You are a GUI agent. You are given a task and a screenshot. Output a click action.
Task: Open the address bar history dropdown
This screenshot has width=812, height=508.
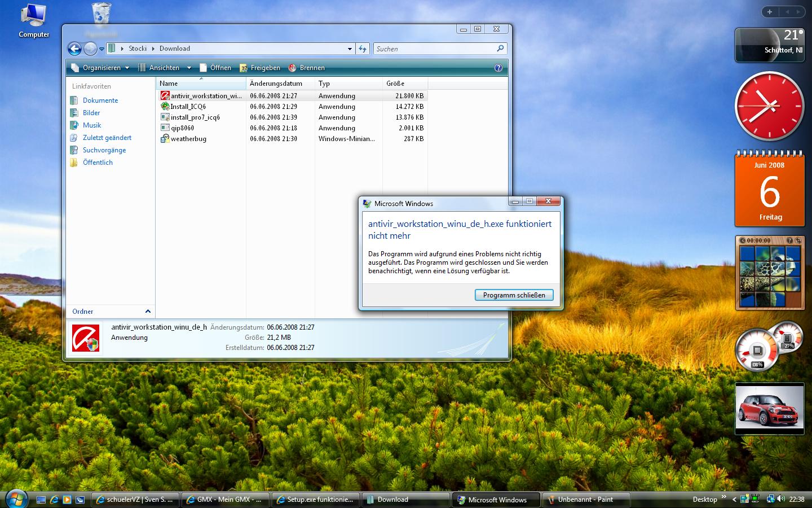(350, 49)
